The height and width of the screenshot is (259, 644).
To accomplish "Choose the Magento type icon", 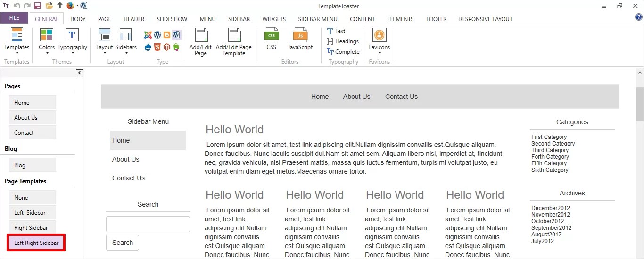I will coord(167,47).
